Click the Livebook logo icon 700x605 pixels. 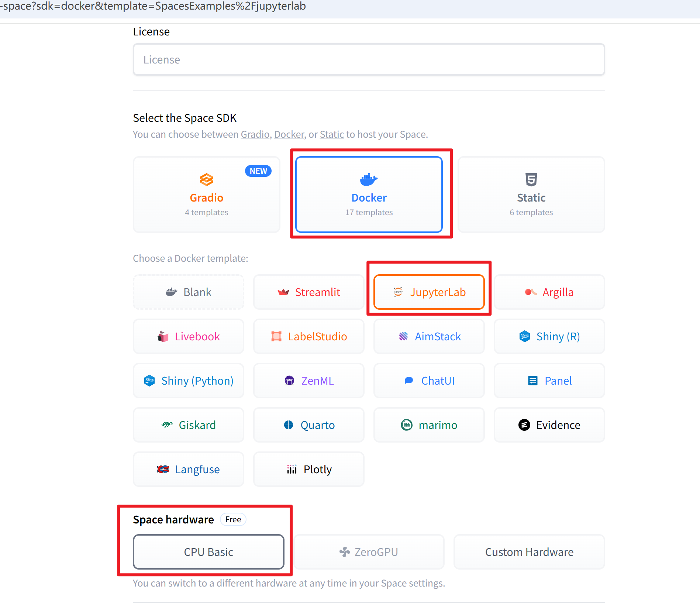click(163, 336)
